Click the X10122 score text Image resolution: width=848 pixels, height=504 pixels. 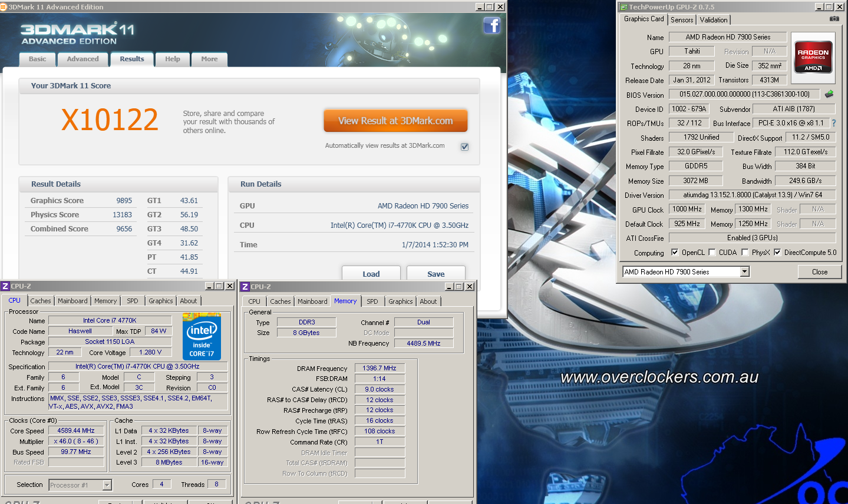pos(110,120)
